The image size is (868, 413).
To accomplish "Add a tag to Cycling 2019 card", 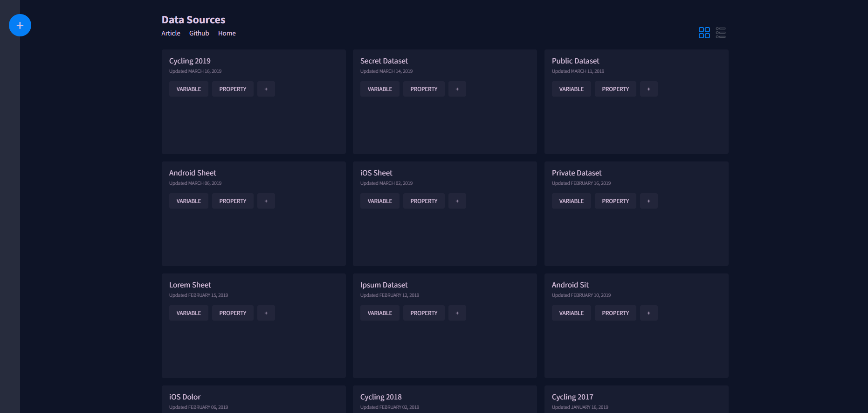I will 266,89.
